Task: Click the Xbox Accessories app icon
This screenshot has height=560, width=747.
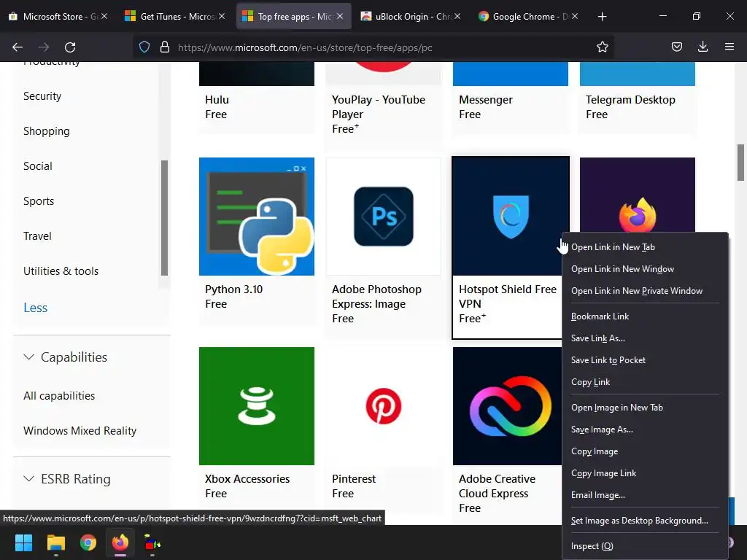Action: pyautogui.click(x=256, y=406)
